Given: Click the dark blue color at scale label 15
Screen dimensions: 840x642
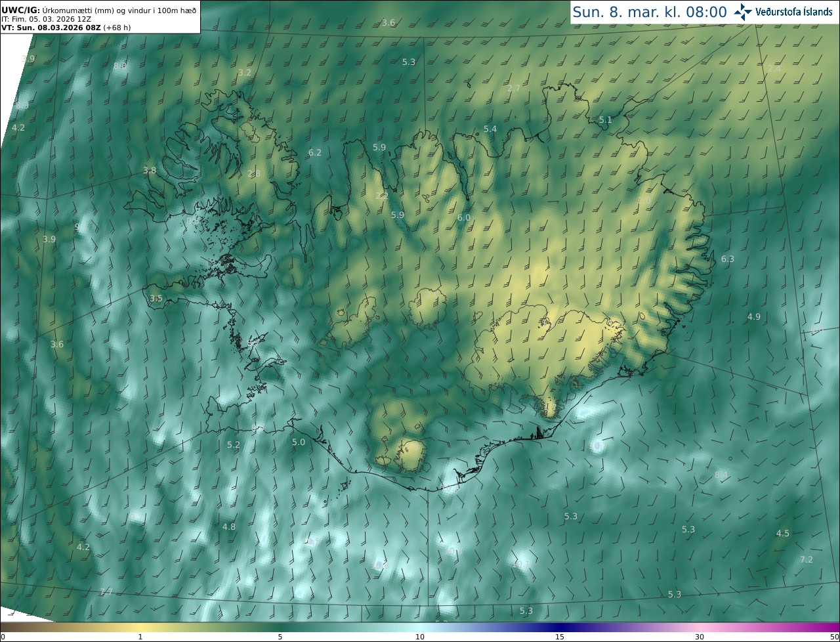Looking at the screenshot, I should pos(559,628).
